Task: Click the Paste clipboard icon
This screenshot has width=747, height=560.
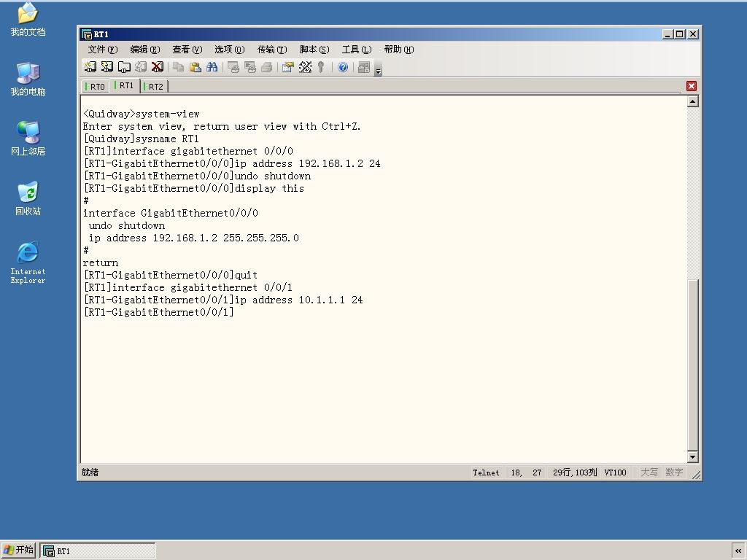Action: 196,67
